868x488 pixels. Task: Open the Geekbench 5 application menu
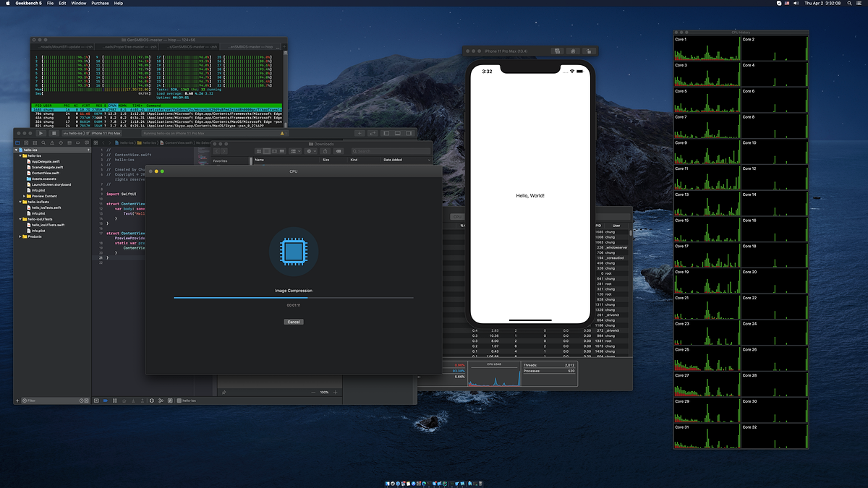coord(29,3)
